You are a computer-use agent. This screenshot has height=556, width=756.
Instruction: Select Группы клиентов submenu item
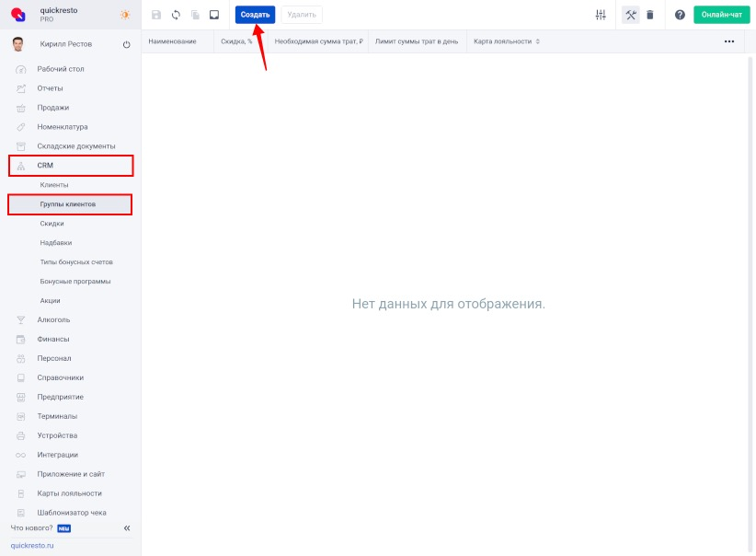70,204
